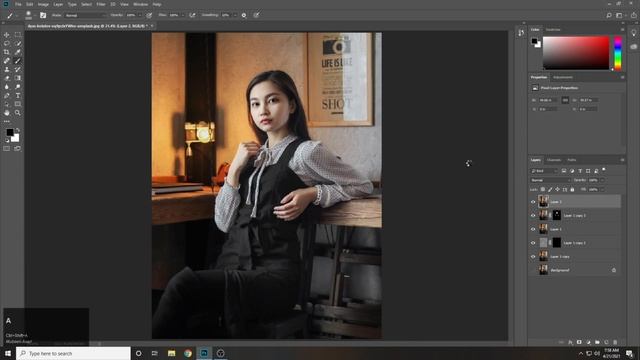Screen dimensions: 640x360
Task: Select the Gradient tool
Action: click(18, 78)
